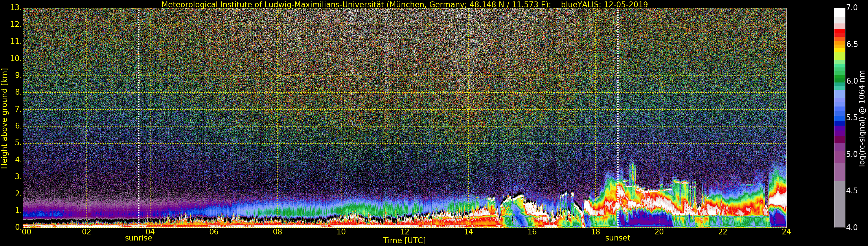
Task: Click time axis tick label '22'
Action: pyautogui.click(x=723, y=232)
